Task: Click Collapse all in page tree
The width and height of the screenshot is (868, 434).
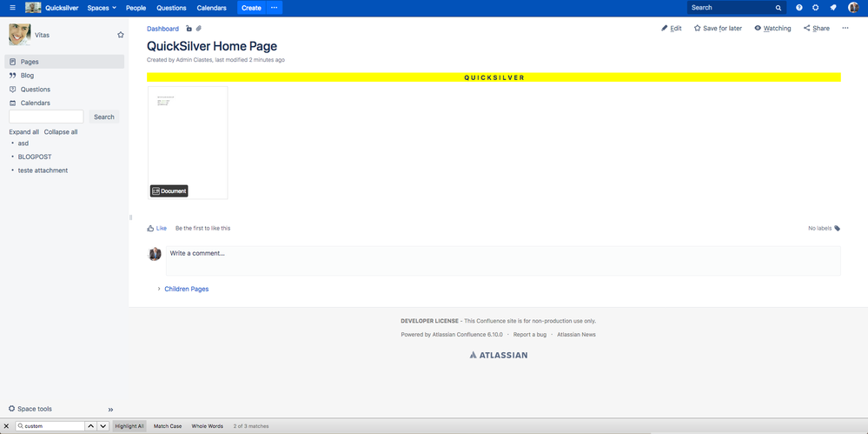Action: [x=61, y=132]
